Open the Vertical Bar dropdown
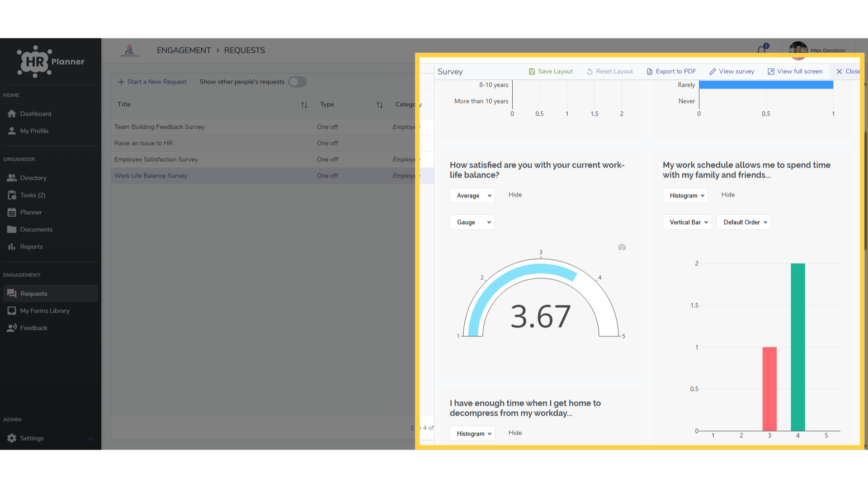The width and height of the screenshot is (868, 488). (x=687, y=222)
